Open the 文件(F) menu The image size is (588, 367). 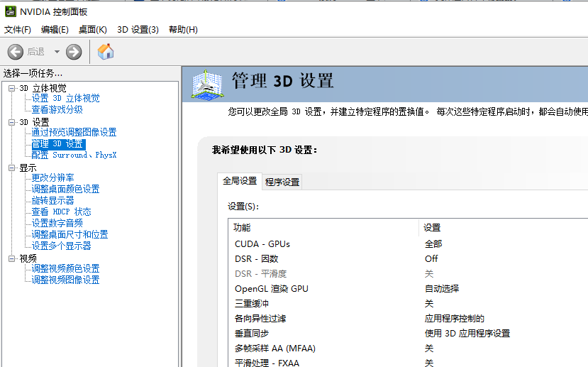[18, 30]
